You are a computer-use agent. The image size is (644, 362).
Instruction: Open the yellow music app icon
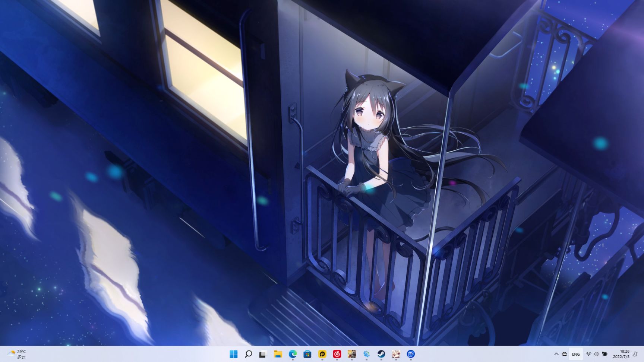(x=322, y=354)
